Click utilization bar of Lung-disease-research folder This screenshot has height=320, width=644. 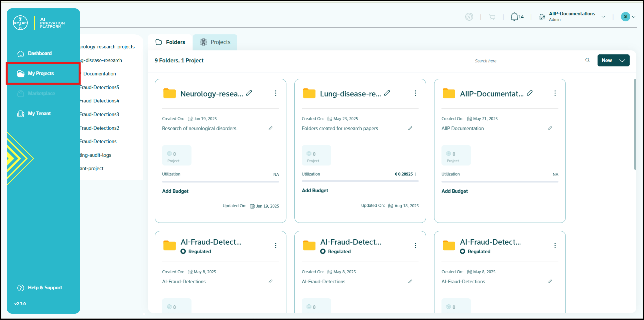[x=360, y=181]
